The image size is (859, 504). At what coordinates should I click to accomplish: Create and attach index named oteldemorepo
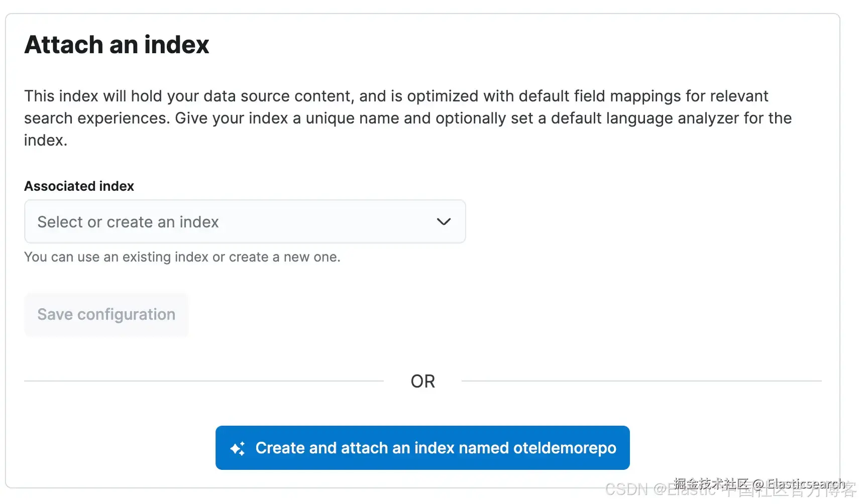(x=422, y=448)
